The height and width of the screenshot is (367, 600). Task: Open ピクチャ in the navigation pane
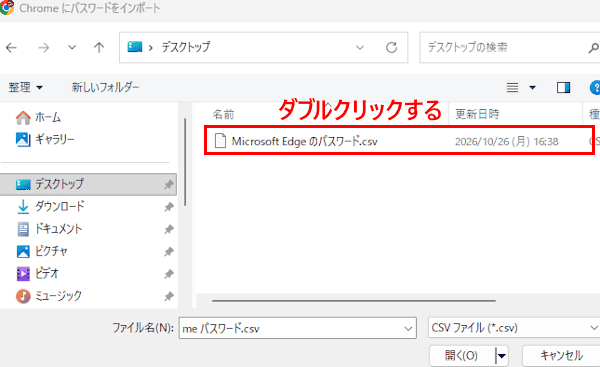point(42,251)
